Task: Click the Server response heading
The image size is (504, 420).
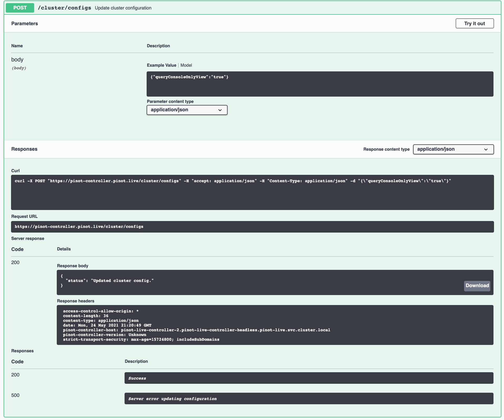Action: 28,239
